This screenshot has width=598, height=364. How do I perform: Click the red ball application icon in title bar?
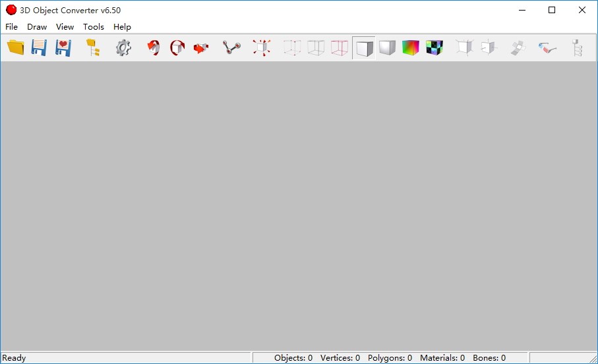coord(11,10)
